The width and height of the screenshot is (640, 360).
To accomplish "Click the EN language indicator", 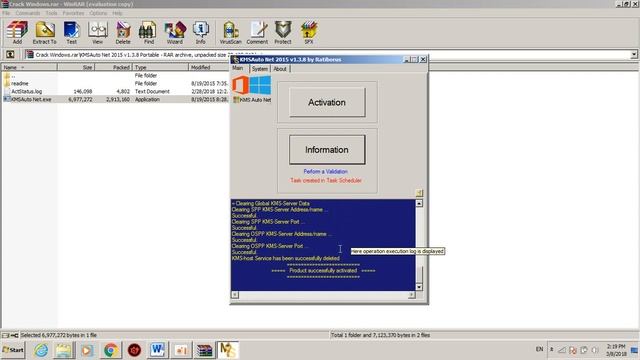I will 539,349.
